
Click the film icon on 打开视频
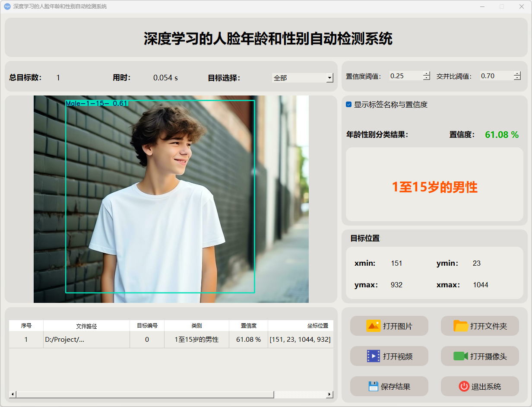(x=373, y=356)
